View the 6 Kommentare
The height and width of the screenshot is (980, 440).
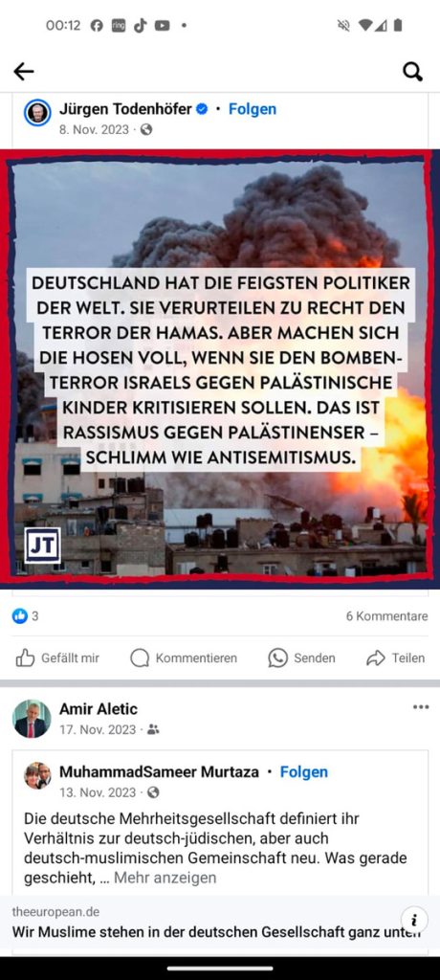386,616
